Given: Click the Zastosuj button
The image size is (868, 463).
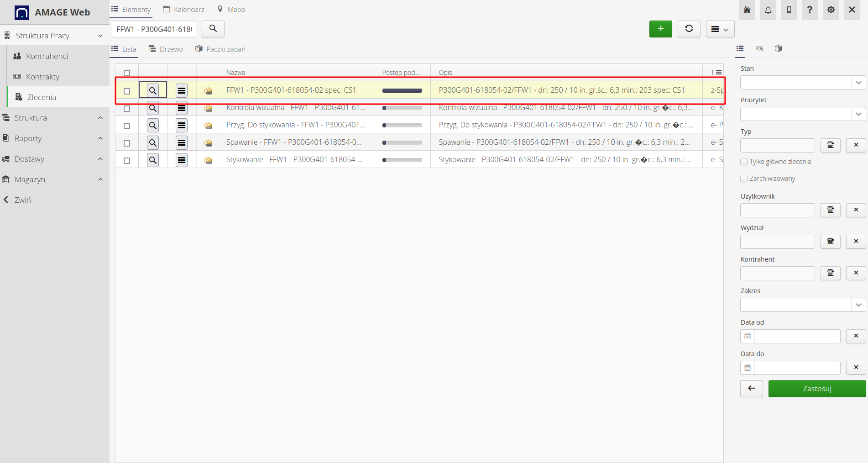Looking at the screenshot, I should pos(817,389).
